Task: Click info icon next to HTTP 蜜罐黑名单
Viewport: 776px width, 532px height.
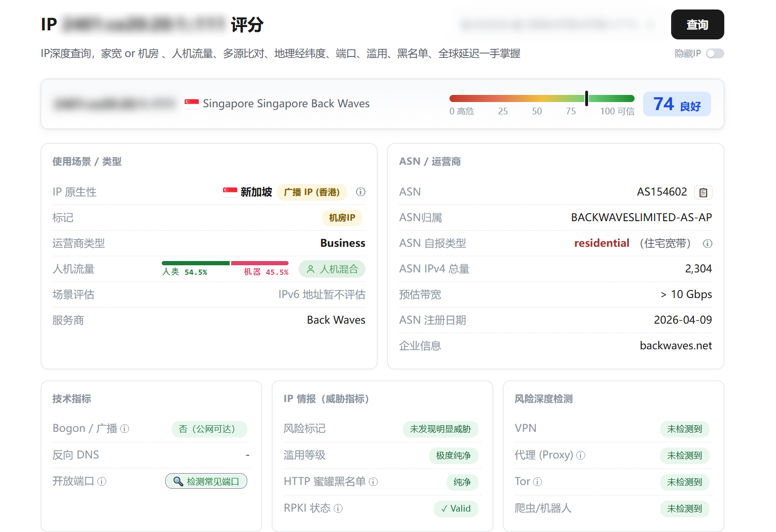Action: tap(374, 482)
